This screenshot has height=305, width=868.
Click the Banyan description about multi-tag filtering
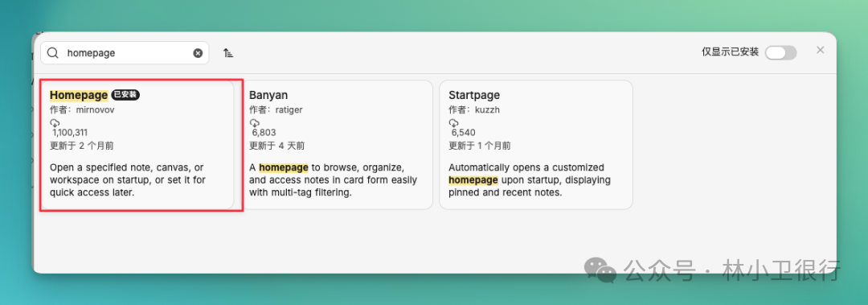click(334, 180)
